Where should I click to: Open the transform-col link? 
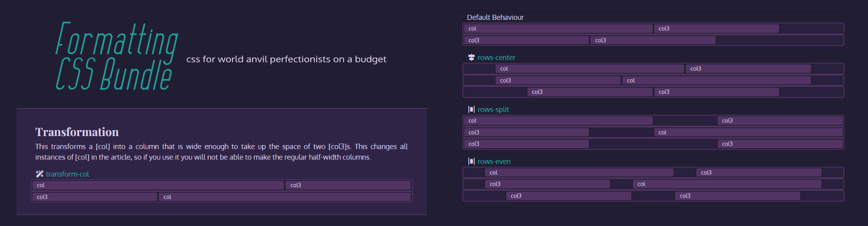click(67, 174)
